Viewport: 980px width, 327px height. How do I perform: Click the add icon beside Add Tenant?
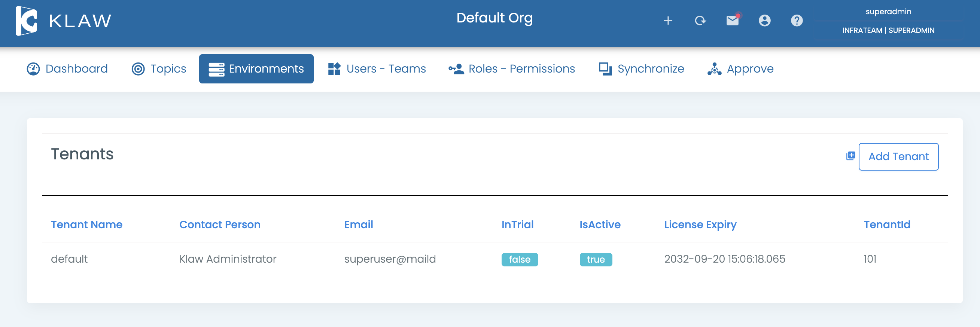click(x=850, y=156)
